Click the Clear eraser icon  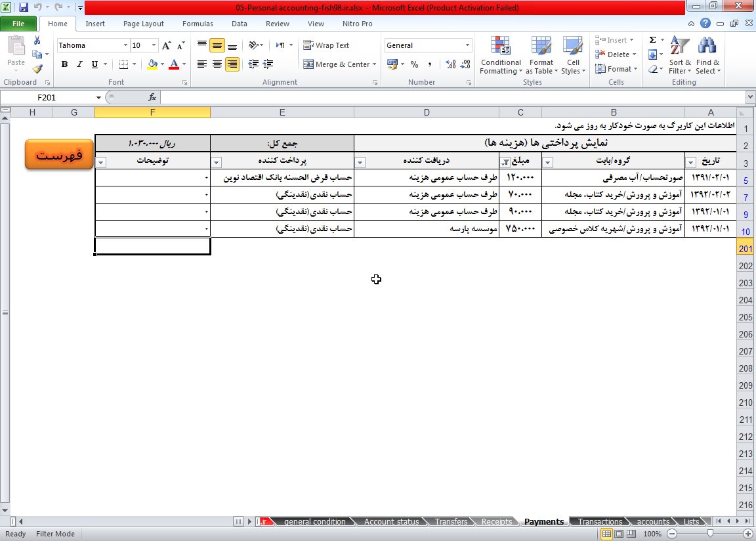coord(653,69)
